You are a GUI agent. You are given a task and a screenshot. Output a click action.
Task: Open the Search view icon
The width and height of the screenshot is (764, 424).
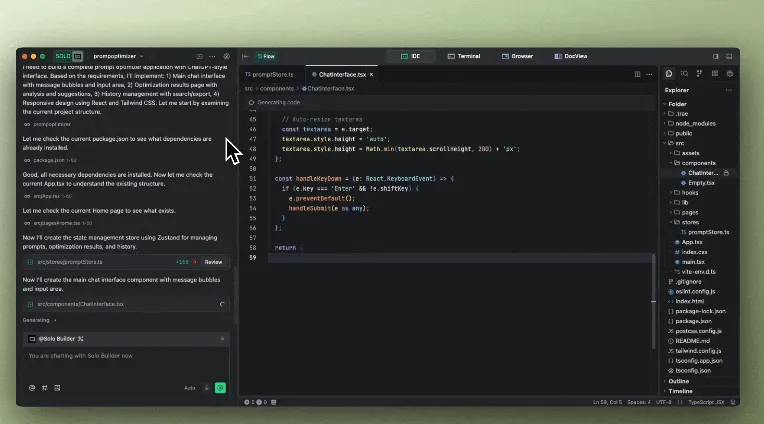pyautogui.click(x=685, y=74)
